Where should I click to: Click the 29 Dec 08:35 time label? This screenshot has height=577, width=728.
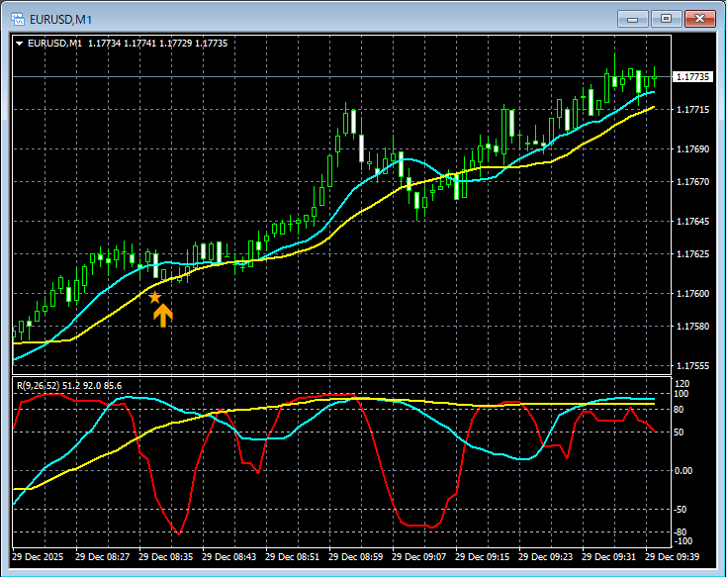[166, 556]
